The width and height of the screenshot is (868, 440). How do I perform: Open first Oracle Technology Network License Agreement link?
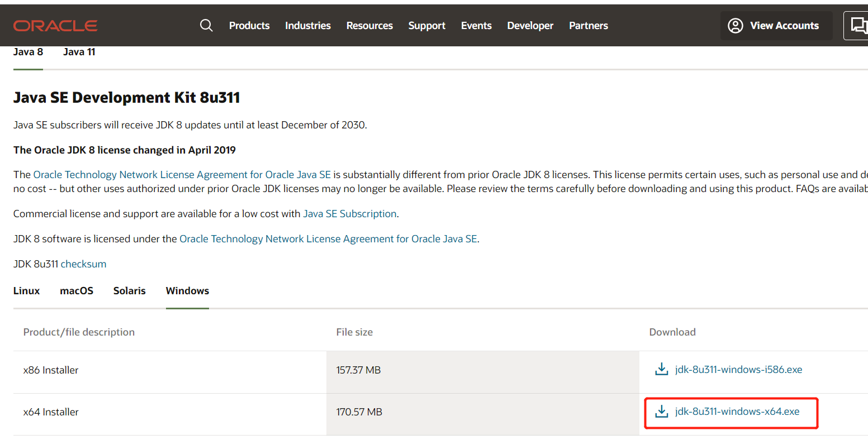(x=182, y=175)
